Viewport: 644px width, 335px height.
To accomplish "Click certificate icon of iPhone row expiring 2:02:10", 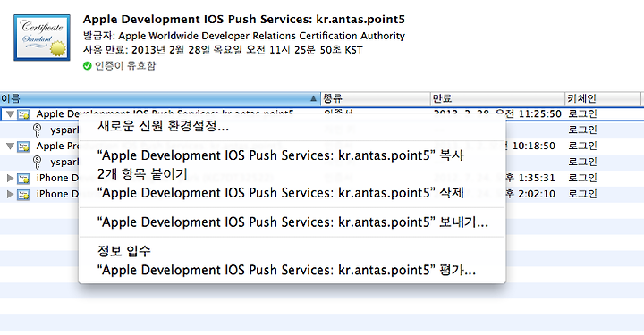I will click(23, 195).
